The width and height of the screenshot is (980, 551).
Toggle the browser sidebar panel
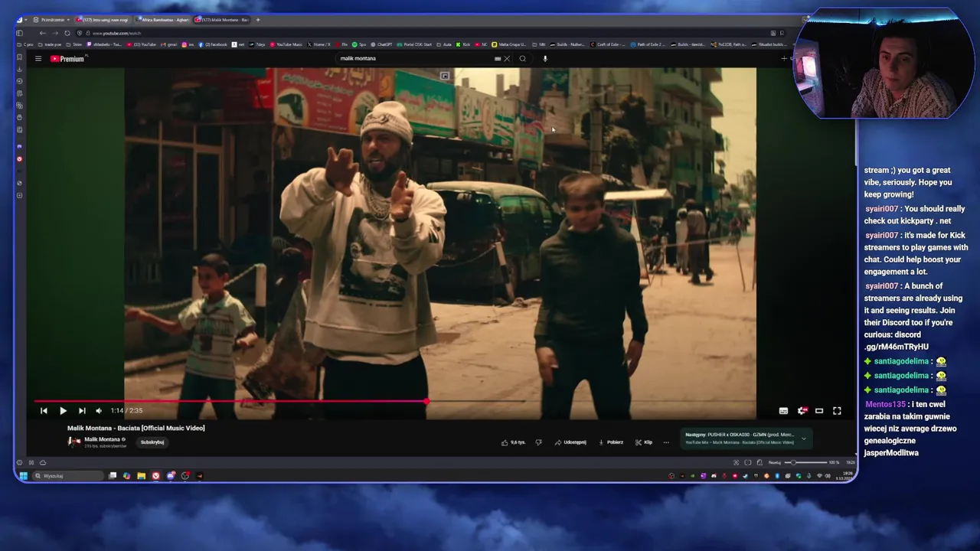[x=19, y=33]
